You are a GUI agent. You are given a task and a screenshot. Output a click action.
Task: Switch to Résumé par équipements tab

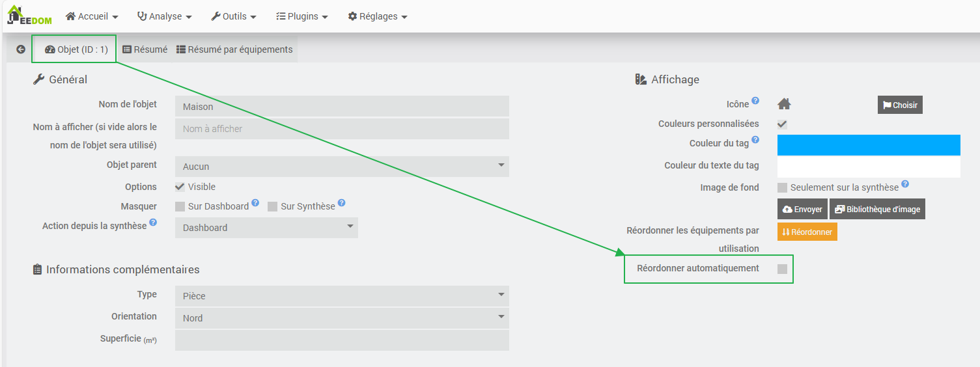coord(234,49)
